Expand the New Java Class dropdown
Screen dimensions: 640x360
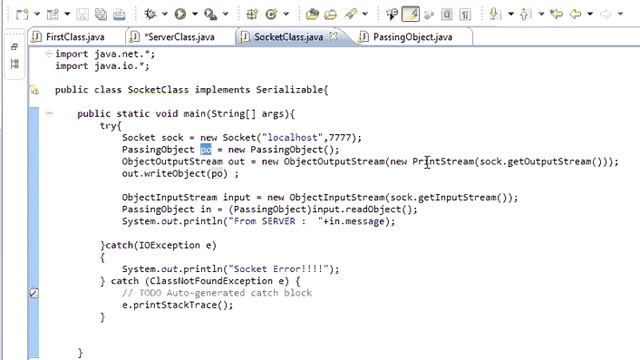286,14
